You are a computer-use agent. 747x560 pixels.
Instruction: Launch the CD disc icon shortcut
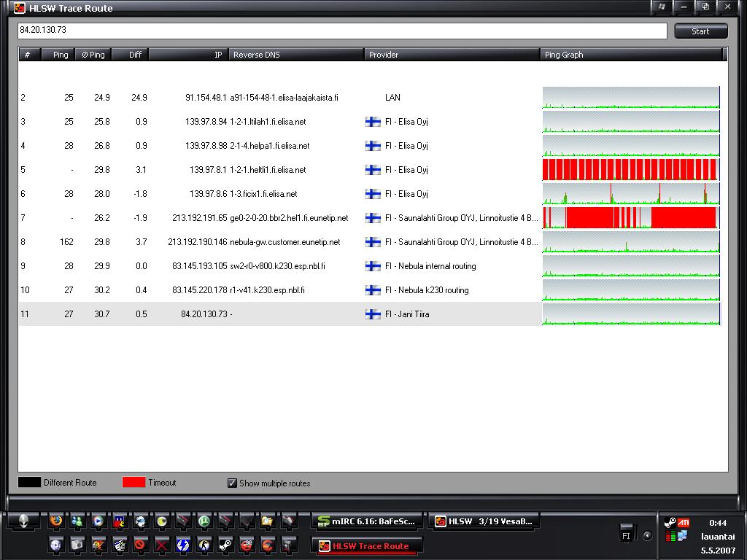[55, 545]
